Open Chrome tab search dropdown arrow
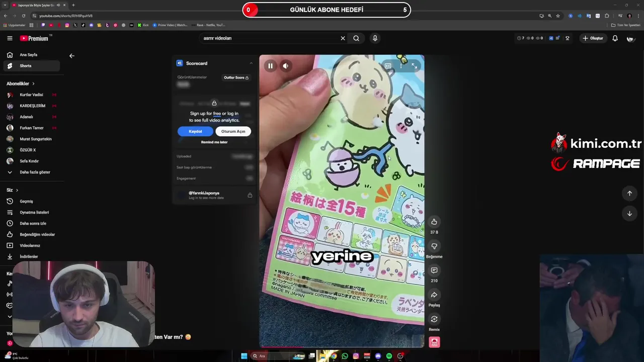644x362 pixels. [x=5, y=5]
